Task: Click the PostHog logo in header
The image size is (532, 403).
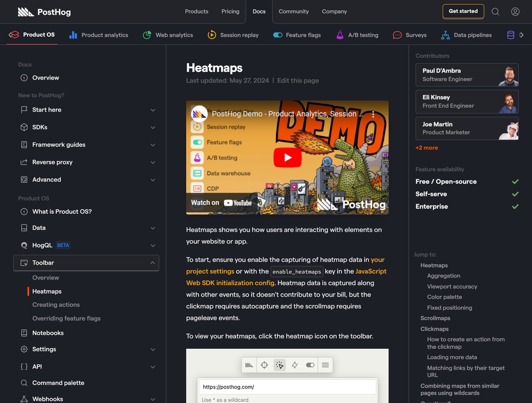Action: coord(44,12)
